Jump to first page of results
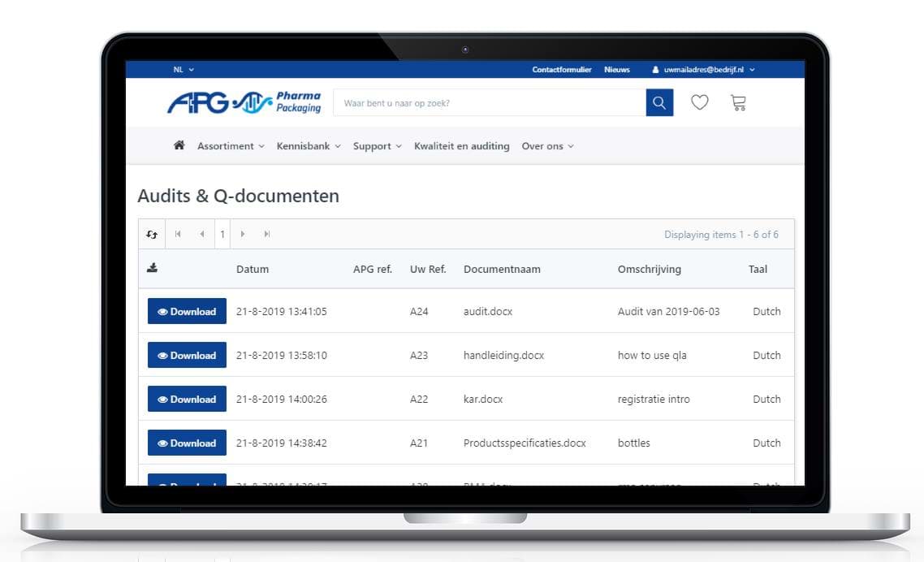Viewport: 924px width, 562px height. coord(178,235)
